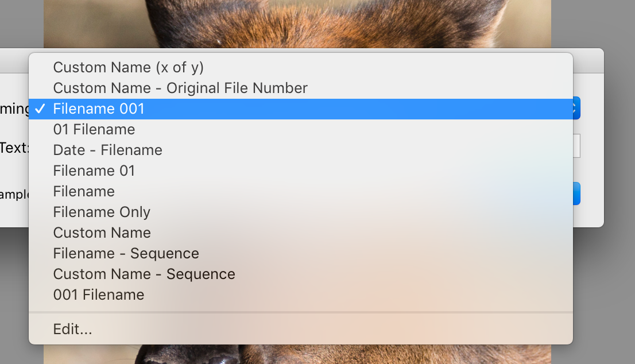Open Edit... to customize naming templates
Image resolution: width=635 pixels, height=364 pixels.
click(72, 329)
